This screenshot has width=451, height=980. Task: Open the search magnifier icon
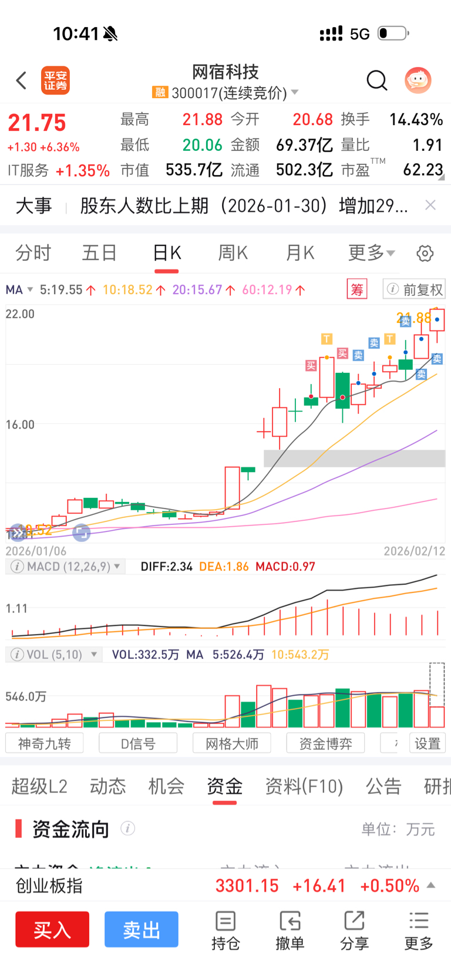click(x=377, y=80)
